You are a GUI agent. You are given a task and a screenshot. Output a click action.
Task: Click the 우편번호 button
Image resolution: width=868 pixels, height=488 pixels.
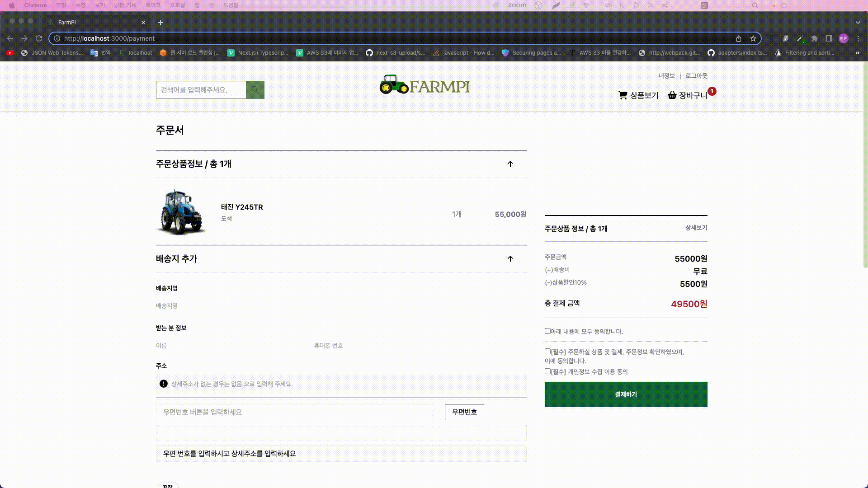(464, 412)
